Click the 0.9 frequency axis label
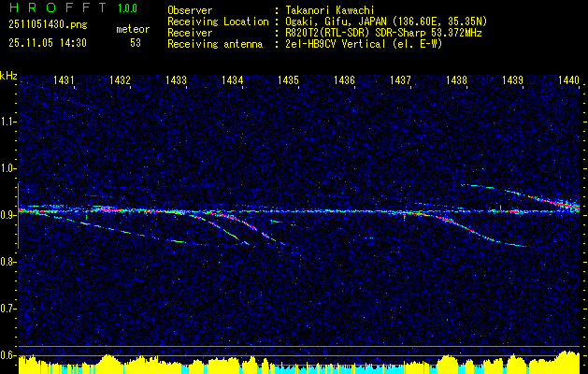Image resolution: width=588 pixels, height=374 pixels. tap(7, 215)
